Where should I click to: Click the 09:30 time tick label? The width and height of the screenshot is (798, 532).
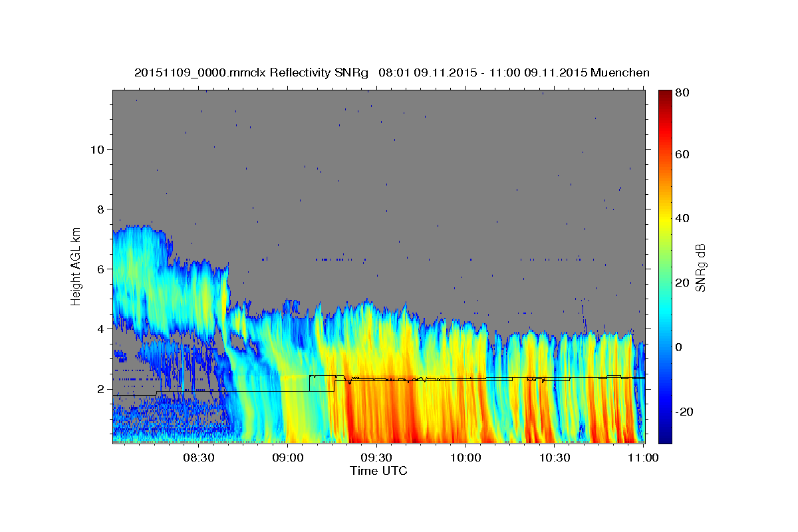tap(376, 458)
